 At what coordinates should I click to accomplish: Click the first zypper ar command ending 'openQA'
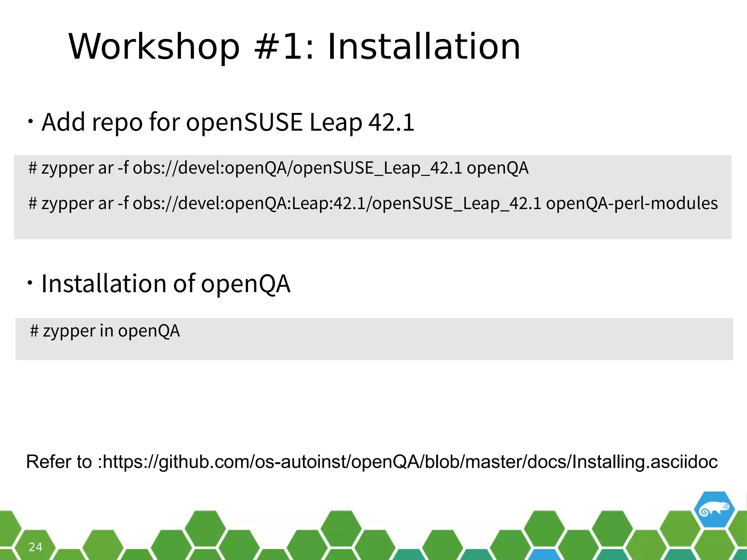click(x=278, y=168)
